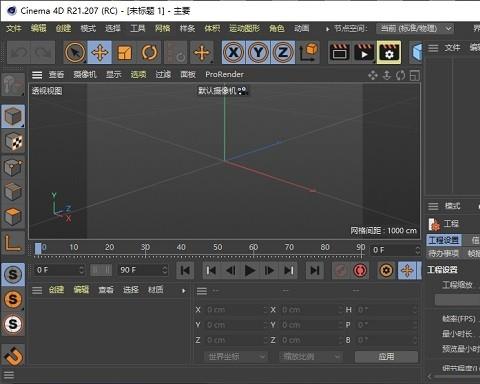Toggle the magnet snap icon
Screen dimensions: 480x384
click(13, 355)
